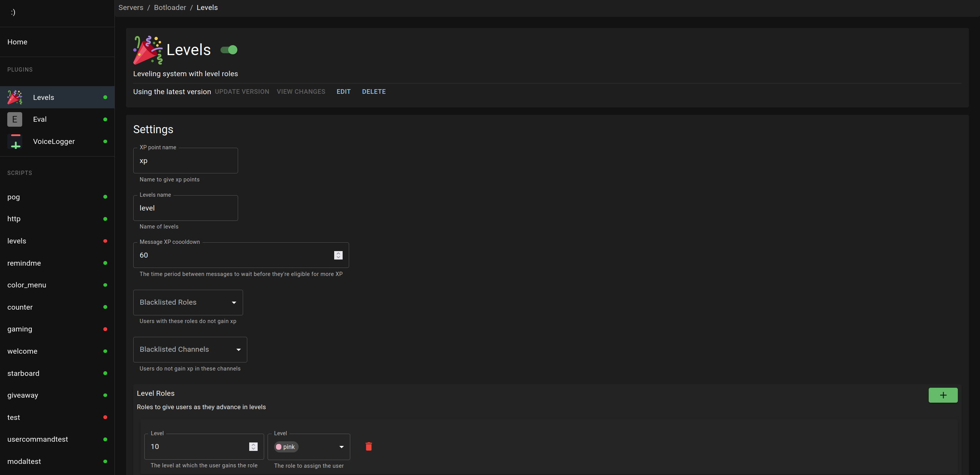Select the VoiceLogger plugin icon in sidebar
Image resolution: width=980 pixels, height=475 pixels.
(x=15, y=141)
